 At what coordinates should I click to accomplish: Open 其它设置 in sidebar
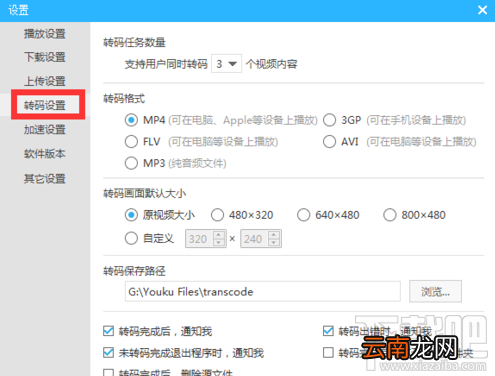45,179
